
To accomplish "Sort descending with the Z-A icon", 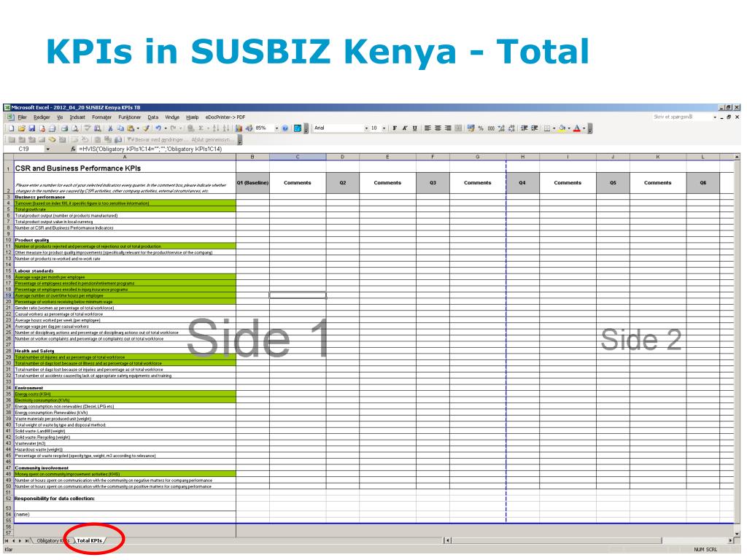I will (226, 128).
